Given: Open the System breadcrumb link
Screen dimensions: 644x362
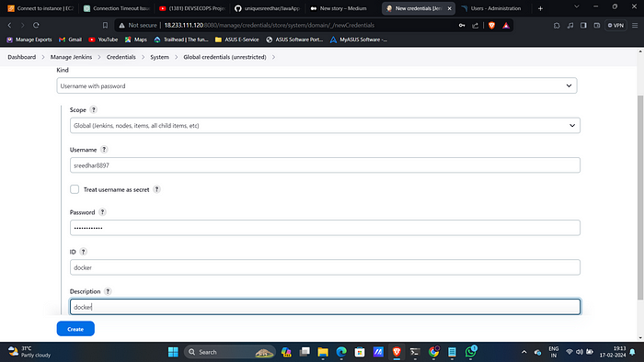Looking at the screenshot, I should coord(159,57).
